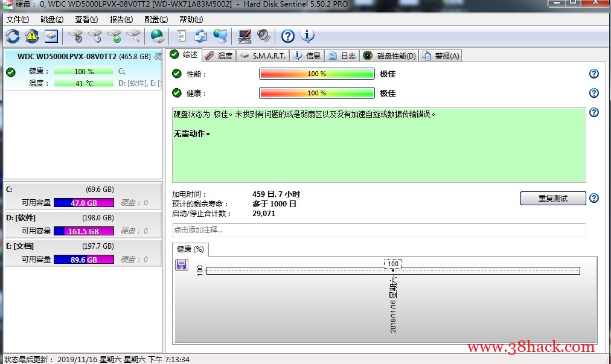Click the left panel health 100 % bar
The width and height of the screenshot is (611, 364).
(84, 72)
